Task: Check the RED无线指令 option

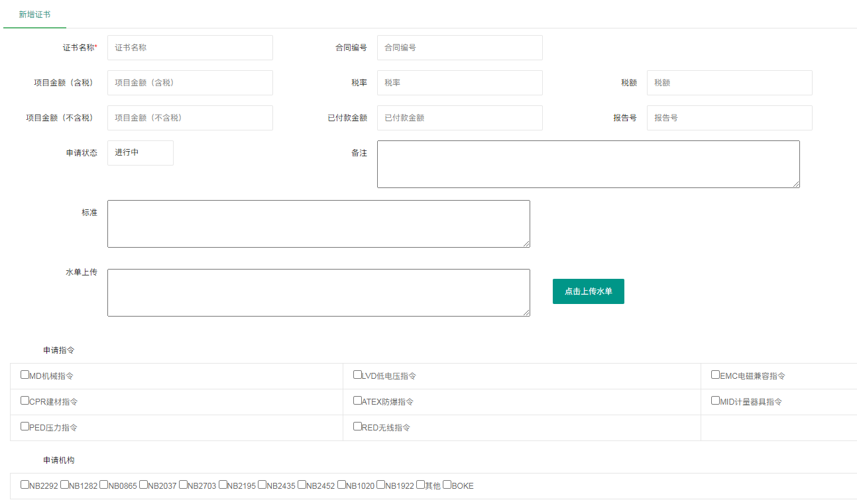Action: [358, 427]
